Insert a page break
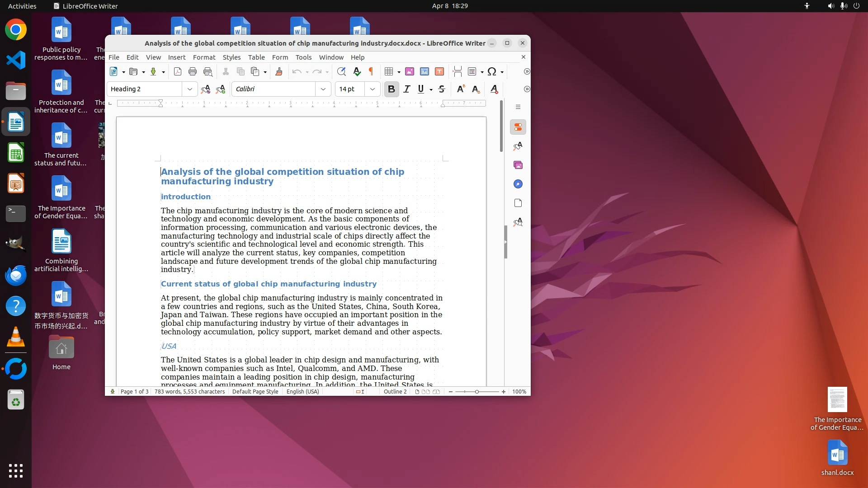Viewport: 868px width, 488px height. coord(457,71)
